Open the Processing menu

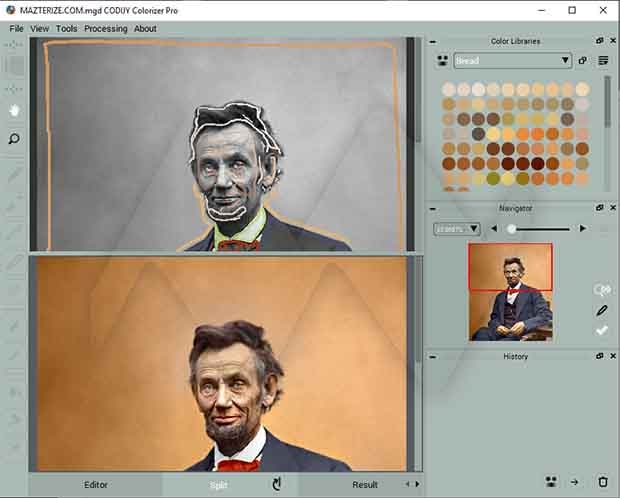tap(106, 29)
